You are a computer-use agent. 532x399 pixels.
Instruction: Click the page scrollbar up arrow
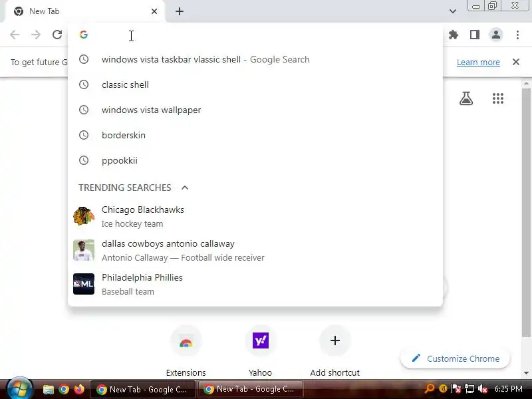click(526, 83)
